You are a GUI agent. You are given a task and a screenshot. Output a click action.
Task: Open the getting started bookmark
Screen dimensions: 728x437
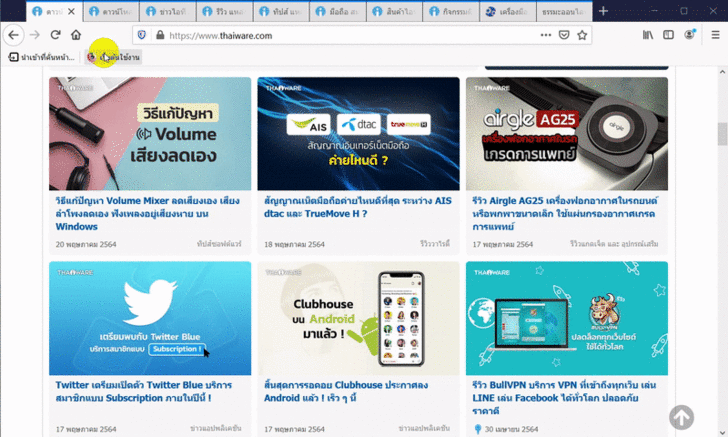point(113,57)
